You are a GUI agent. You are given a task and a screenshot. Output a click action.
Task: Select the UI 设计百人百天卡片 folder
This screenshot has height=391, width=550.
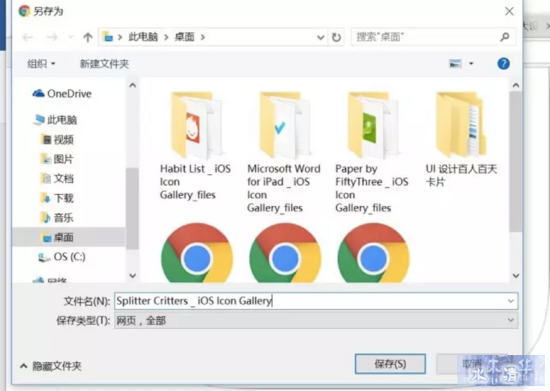coord(461,139)
